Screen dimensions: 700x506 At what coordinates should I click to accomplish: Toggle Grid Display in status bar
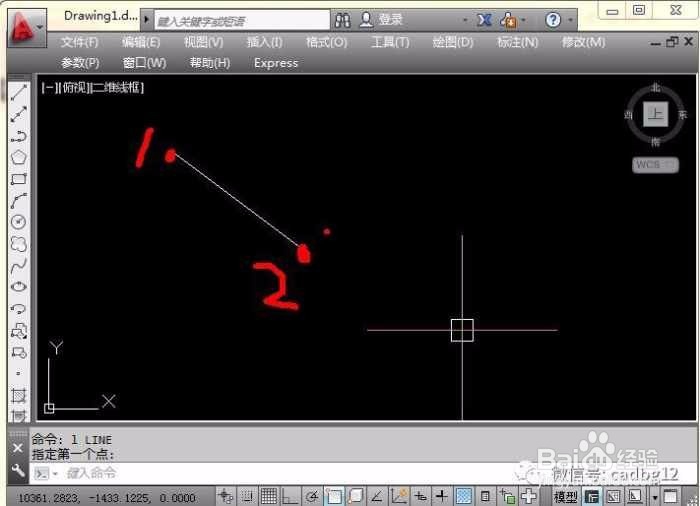268,496
